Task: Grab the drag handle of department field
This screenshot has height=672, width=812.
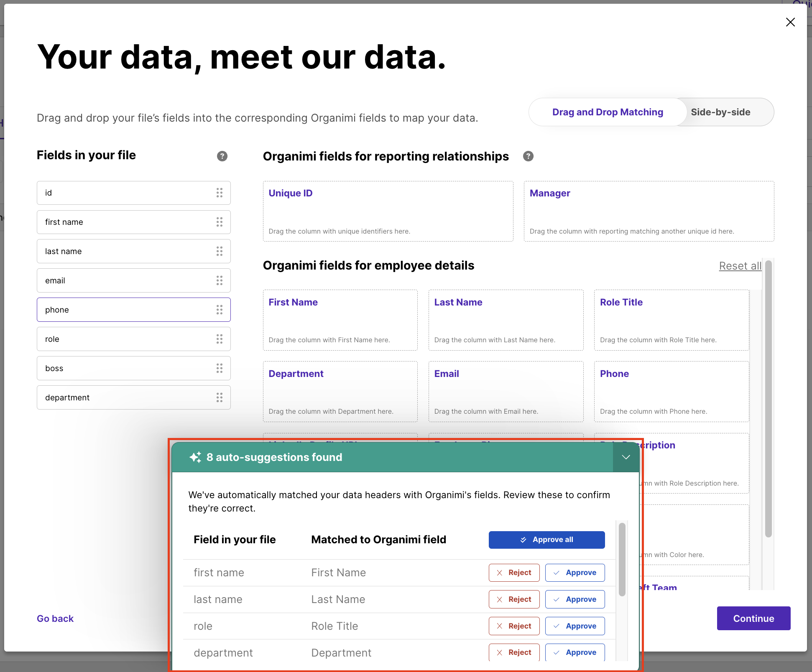Action: pyautogui.click(x=219, y=397)
